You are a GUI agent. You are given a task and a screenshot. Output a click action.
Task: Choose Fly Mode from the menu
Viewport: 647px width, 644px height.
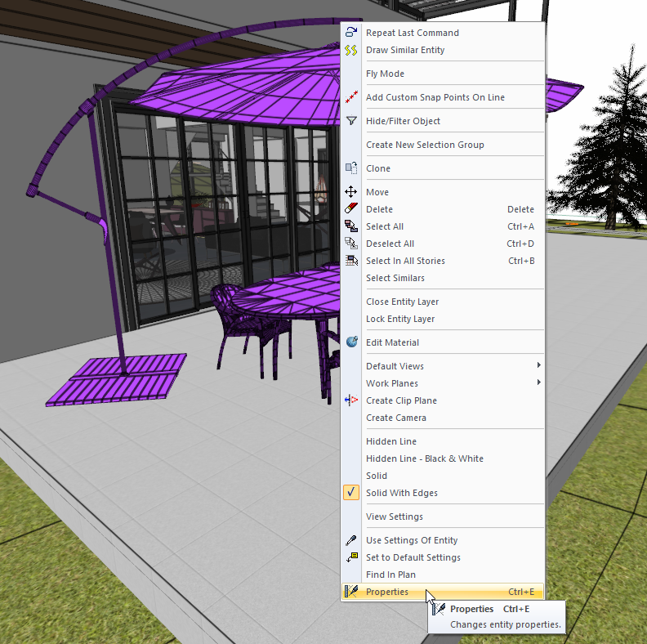click(385, 74)
